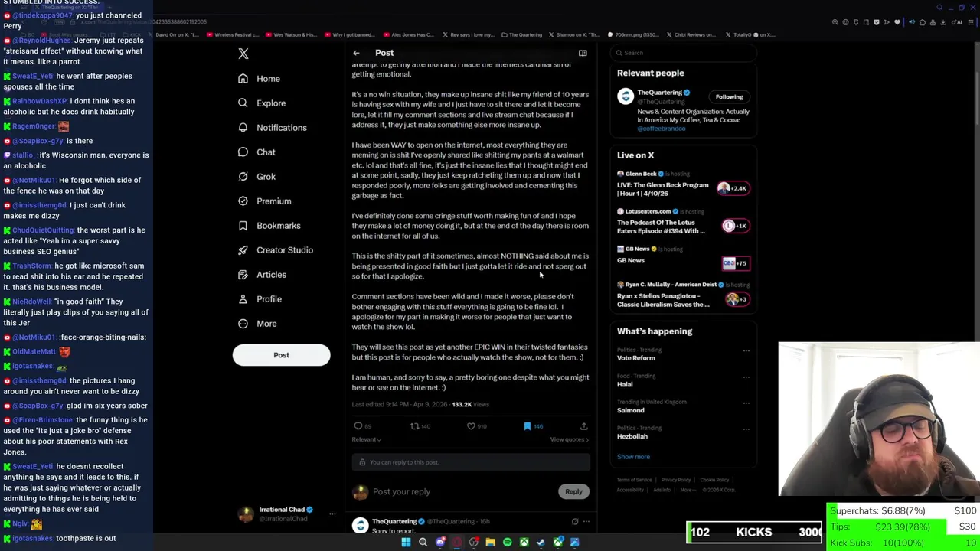Image resolution: width=980 pixels, height=551 pixels.
Task: Open Opera GX in the taskbar
Action: (x=457, y=543)
